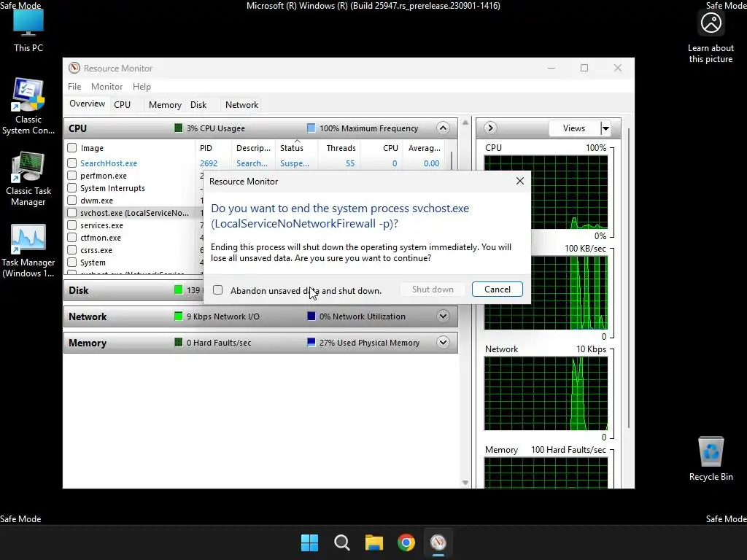747x560 pixels.
Task: Switch to the Memory tab
Action: 165,105
